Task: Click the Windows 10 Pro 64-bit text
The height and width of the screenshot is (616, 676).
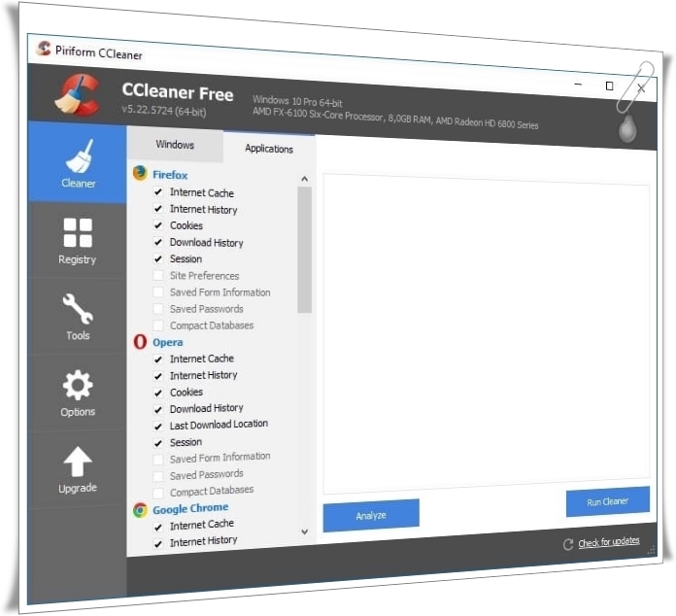Action: (297, 101)
